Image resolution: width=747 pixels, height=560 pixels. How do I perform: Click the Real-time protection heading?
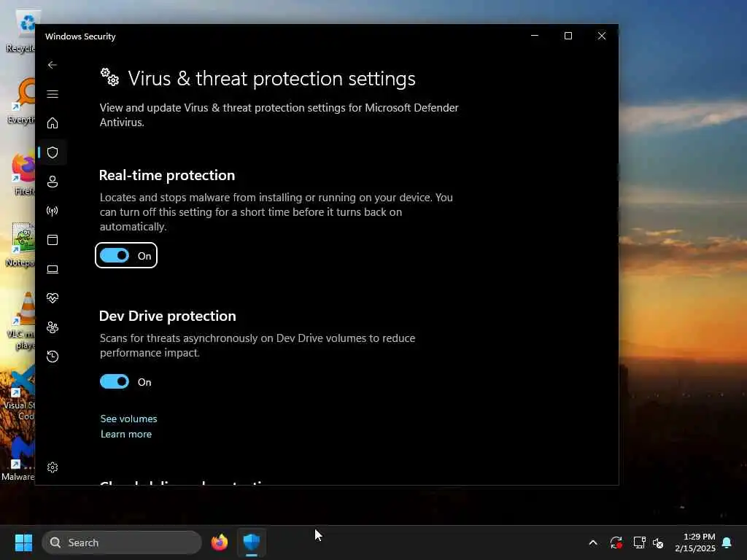tap(167, 175)
